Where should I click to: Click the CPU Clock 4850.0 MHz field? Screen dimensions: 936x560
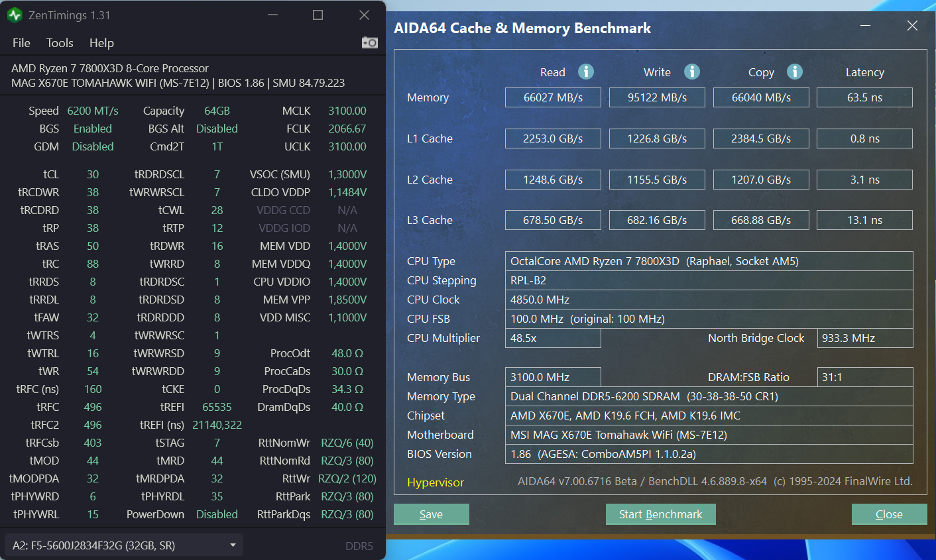point(709,300)
